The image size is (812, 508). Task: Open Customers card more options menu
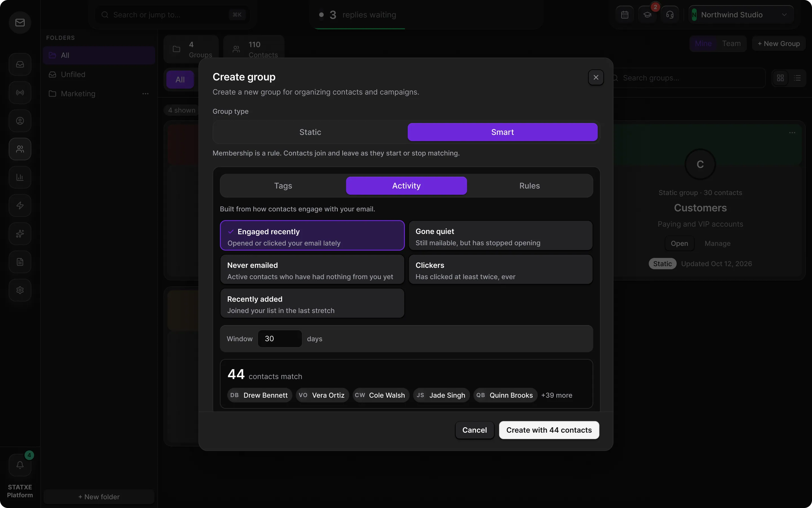point(792,133)
